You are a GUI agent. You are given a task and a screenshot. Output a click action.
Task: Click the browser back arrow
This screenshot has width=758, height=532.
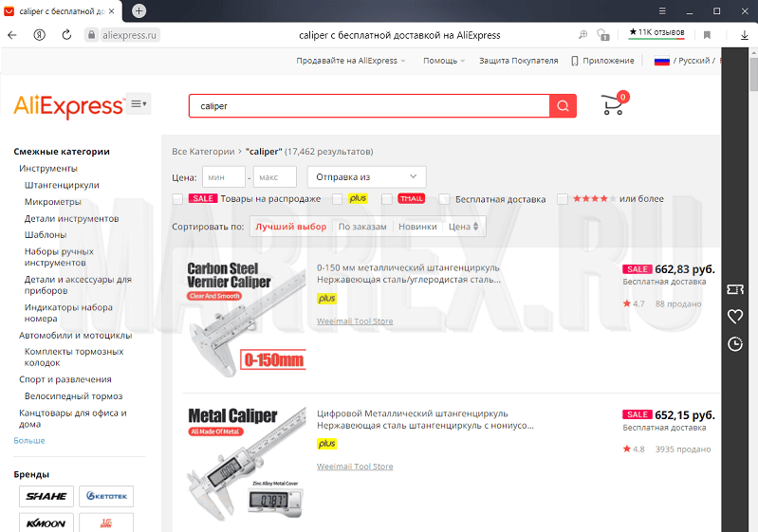[12, 35]
